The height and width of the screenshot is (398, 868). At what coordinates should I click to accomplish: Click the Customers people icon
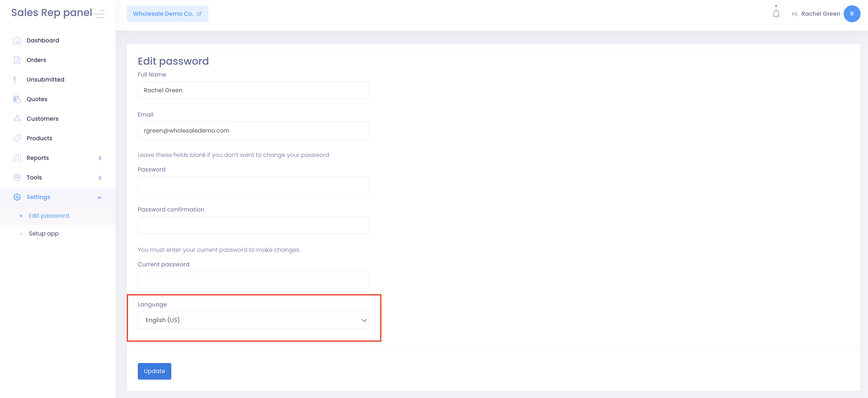coord(17,119)
